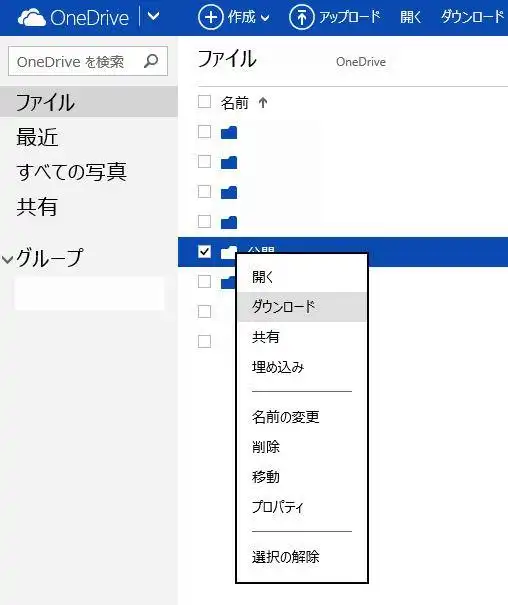This screenshot has height=605, width=508.
Task: Check the checkbox below the selected row
Action: (x=204, y=281)
